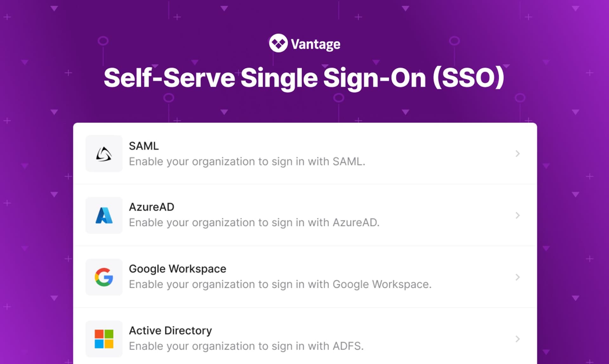Viewport: 609px width, 364px height.
Task: Open the AzureAD sign-in option
Action: [x=285, y=215]
